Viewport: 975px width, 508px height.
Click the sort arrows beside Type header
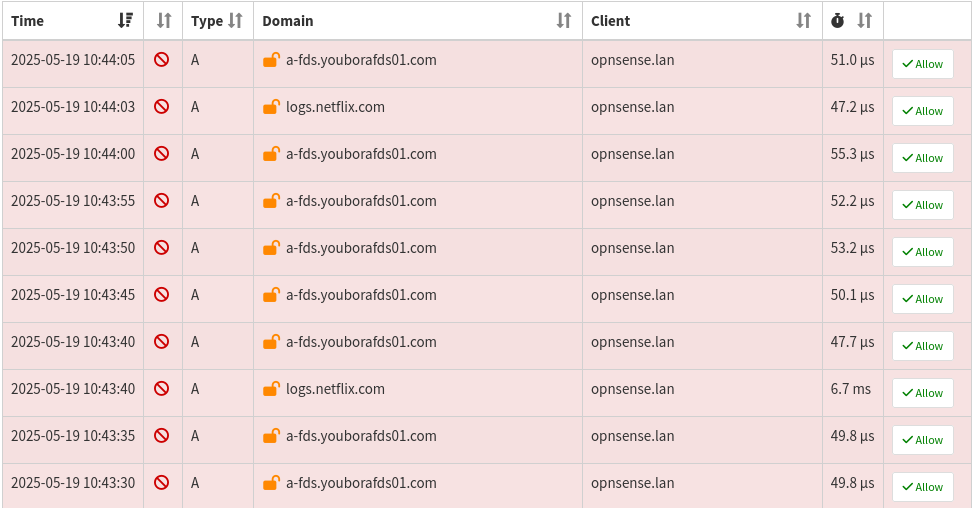point(236,20)
